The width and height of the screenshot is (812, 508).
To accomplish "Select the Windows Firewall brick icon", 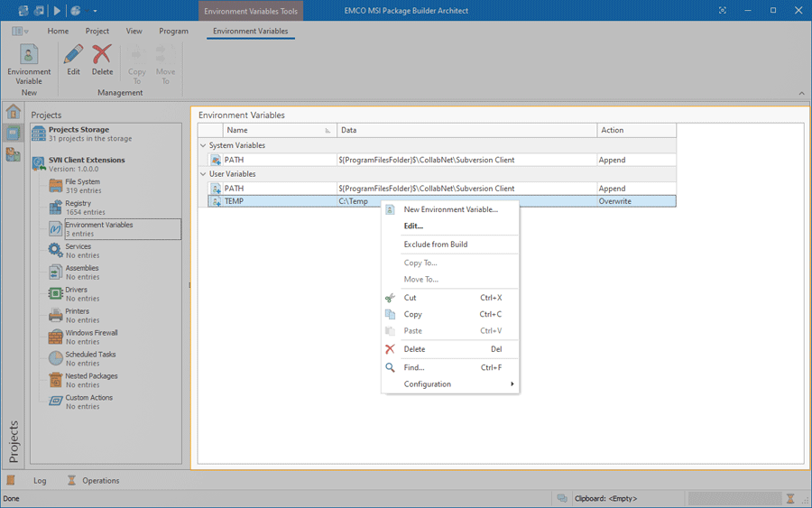I will tap(55, 337).
